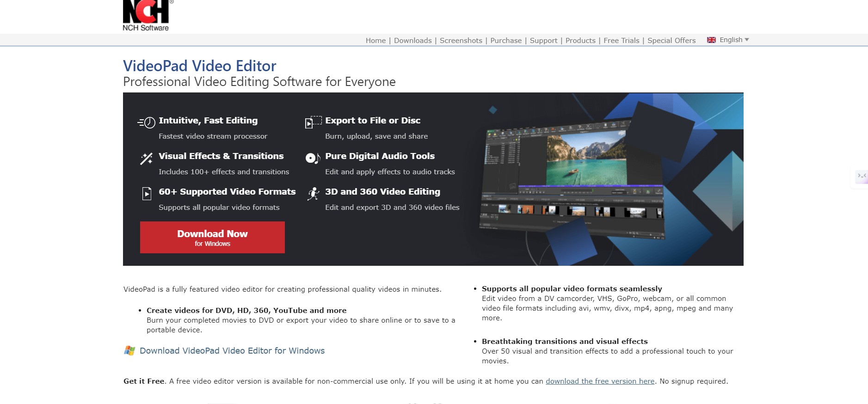Image resolution: width=868 pixels, height=404 pixels.
Task: Click the Download Now for Windows button
Action: (212, 237)
